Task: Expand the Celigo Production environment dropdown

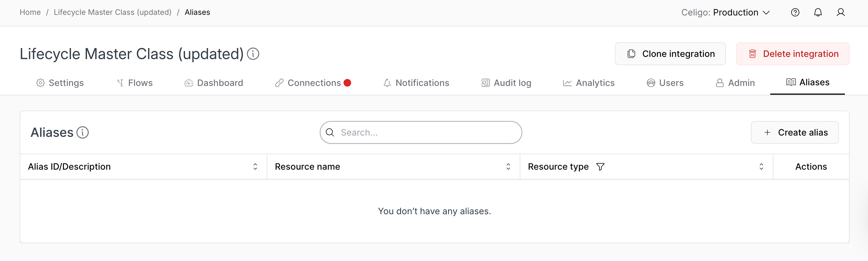Action: tap(725, 12)
